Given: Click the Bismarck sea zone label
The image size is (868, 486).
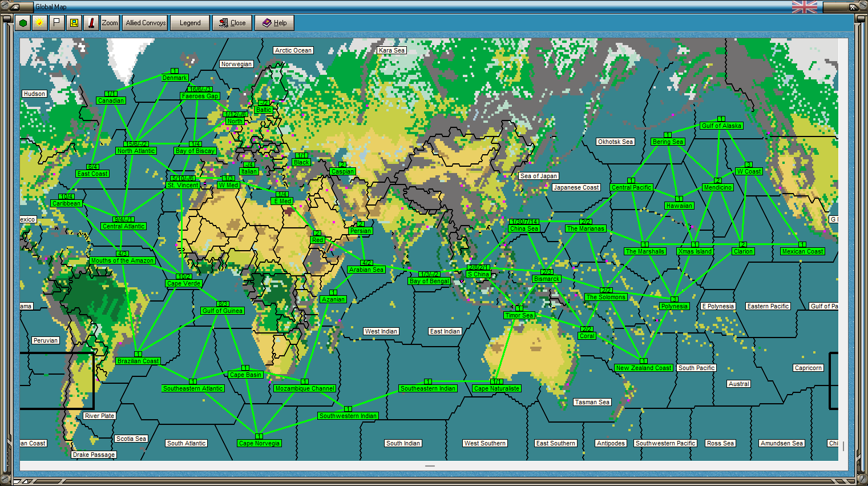Looking at the screenshot, I should 547,279.
